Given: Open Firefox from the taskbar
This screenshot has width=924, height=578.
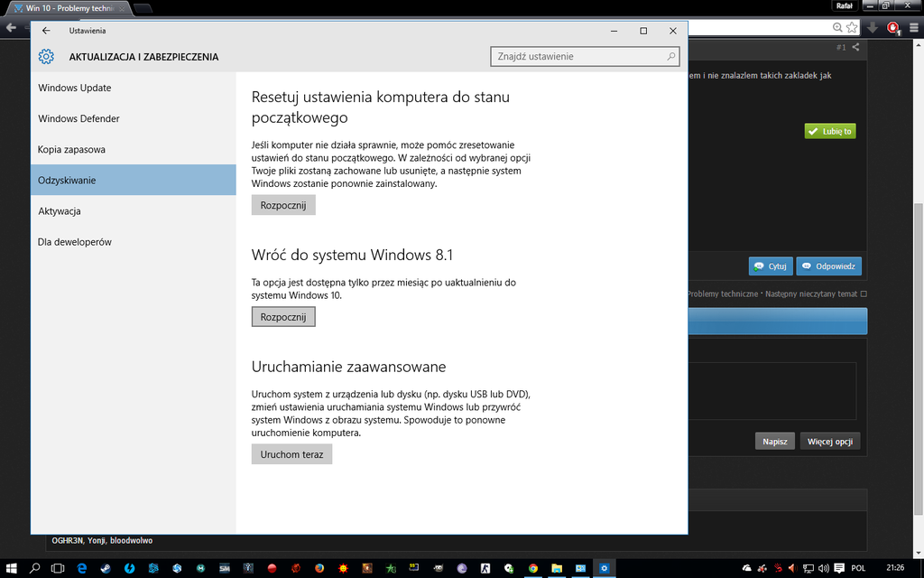Looking at the screenshot, I should (319, 569).
